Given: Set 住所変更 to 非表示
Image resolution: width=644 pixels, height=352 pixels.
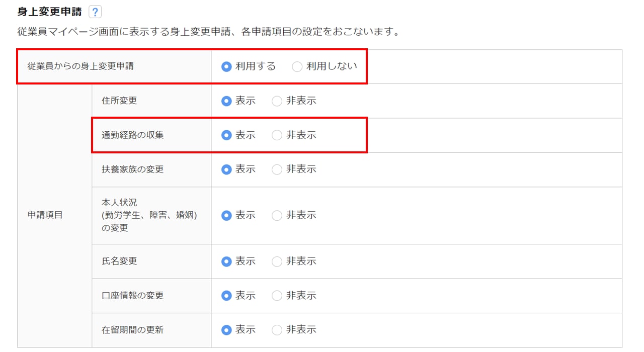Looking at the screenshot, I should tap(277, 101).
